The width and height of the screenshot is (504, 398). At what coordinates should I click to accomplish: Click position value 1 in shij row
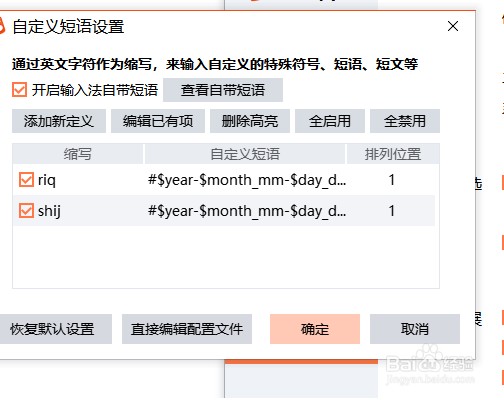pos(392,211)
